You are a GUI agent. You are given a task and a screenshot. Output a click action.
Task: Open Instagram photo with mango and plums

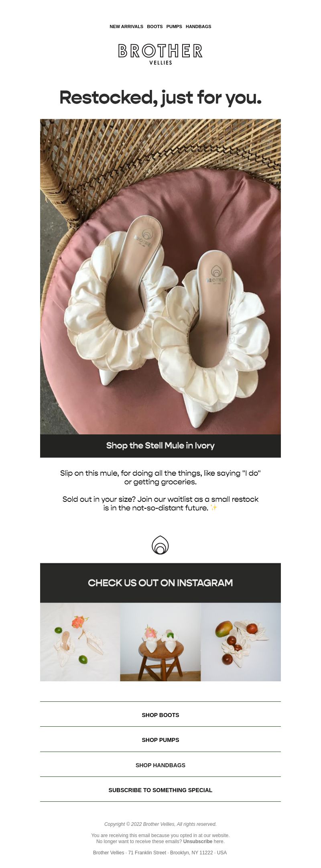tap(241, 642)
